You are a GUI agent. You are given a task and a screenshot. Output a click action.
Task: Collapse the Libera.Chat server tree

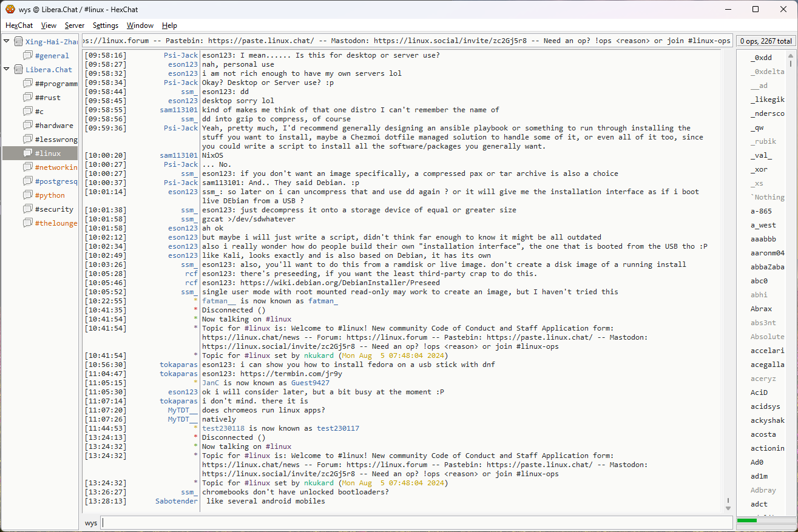[7, 69]
